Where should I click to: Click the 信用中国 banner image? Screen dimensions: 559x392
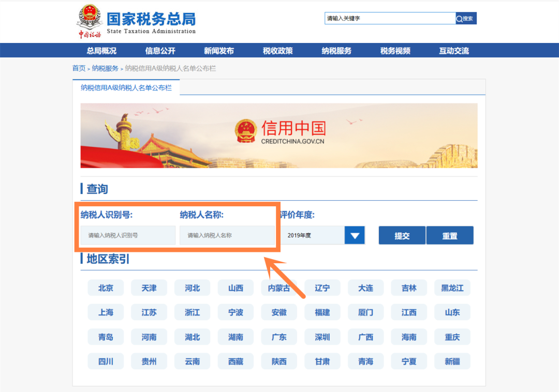point(279,135)
